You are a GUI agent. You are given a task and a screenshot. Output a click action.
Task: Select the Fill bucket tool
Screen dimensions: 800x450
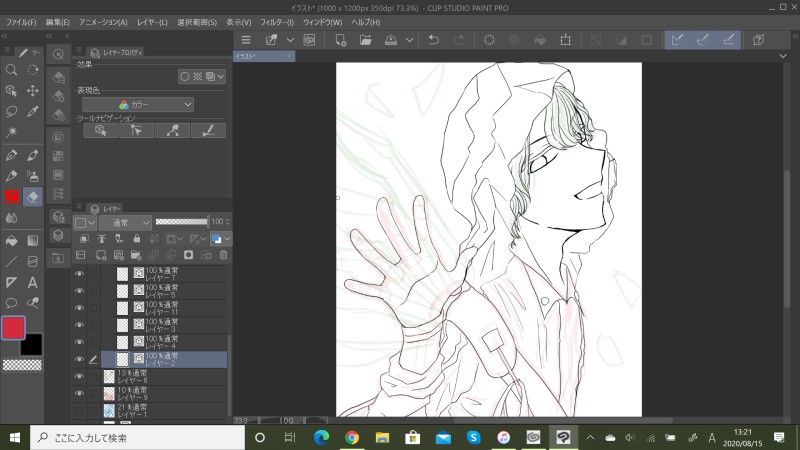pyautogui.click(x=11, y=240)
